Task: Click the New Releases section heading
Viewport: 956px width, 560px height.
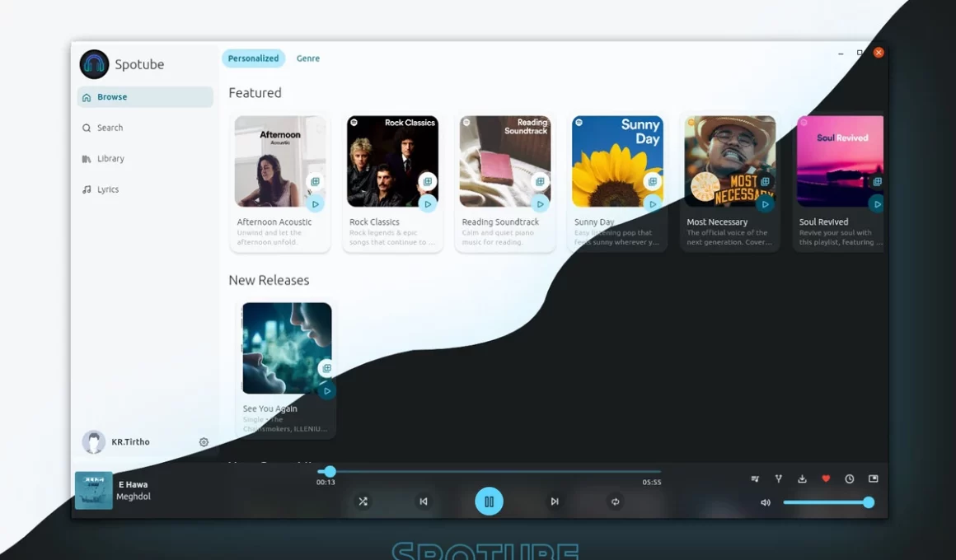Action: (269, 280)
